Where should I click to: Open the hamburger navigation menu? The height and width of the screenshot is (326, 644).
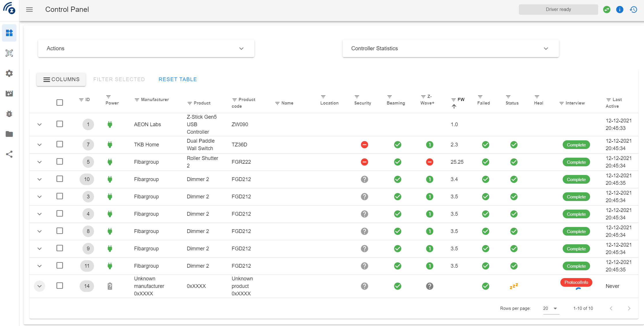[29, 10]
